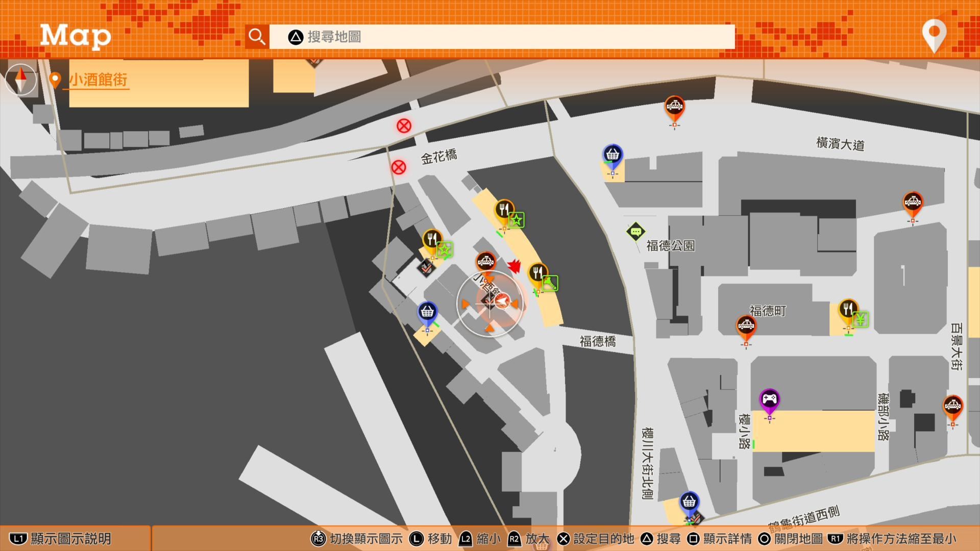
Task: Click the taxi pin left of 福德町
Action: pos(746,328)
